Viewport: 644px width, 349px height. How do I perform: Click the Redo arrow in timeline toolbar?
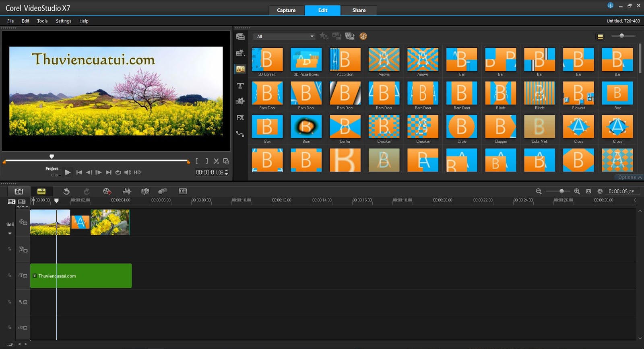87,191
